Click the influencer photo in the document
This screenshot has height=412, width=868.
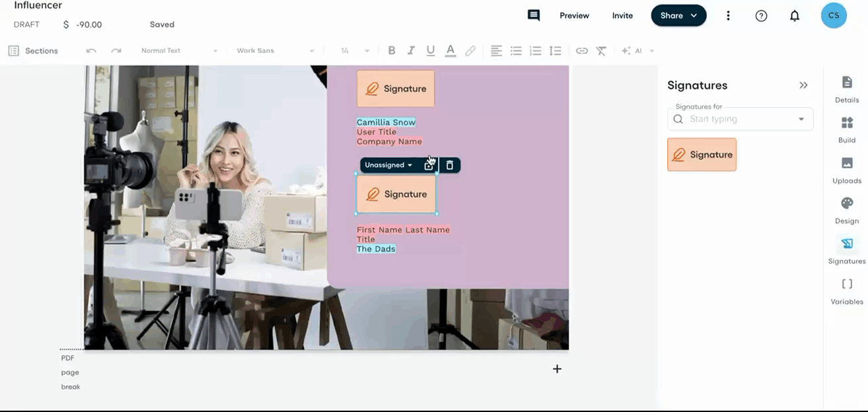click(205, 207)
